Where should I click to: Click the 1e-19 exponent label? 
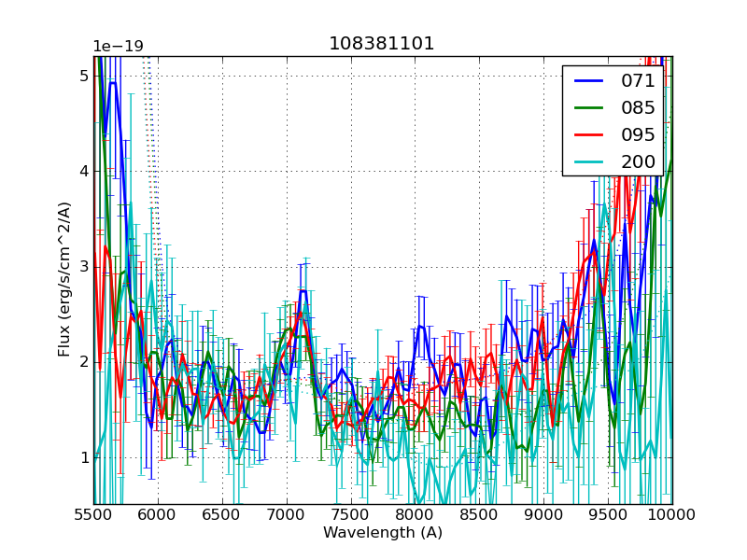pos(118,47)
